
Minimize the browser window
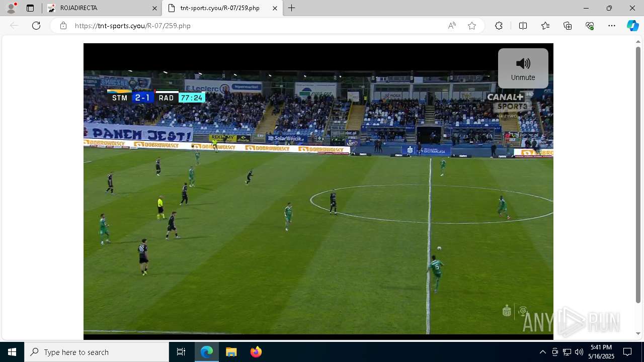(586, 8)
